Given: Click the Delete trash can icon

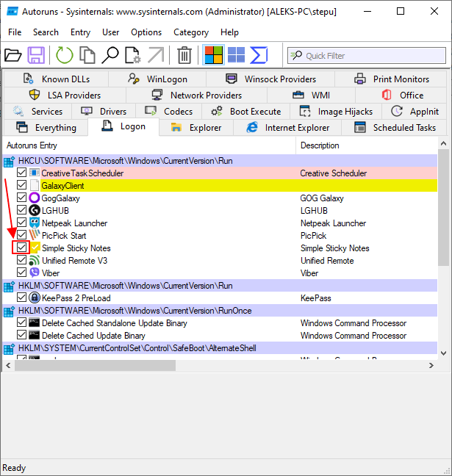Looking at the screenshot, I should (184, 55).
